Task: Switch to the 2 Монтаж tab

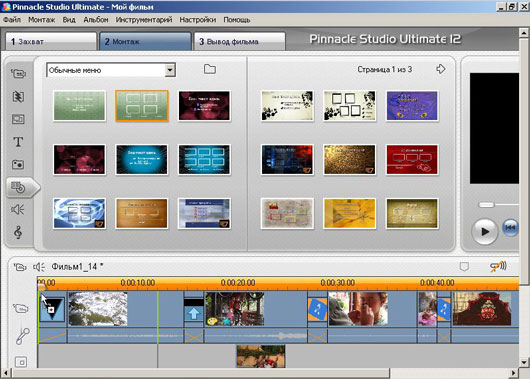Action: pos(145,42)
